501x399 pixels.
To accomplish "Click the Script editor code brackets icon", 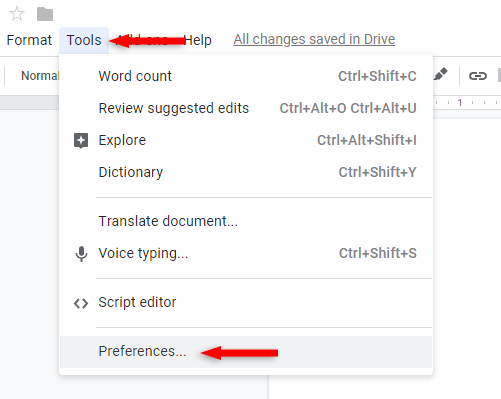I will coord(81,303).
